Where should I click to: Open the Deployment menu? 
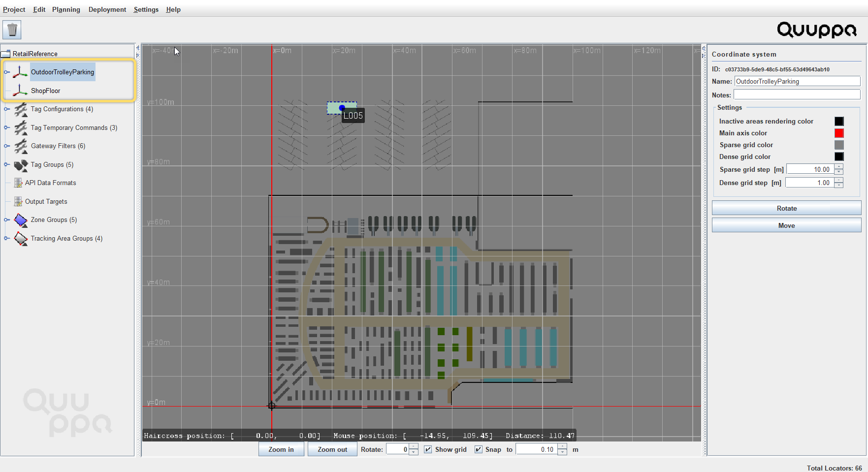(107, 9)
